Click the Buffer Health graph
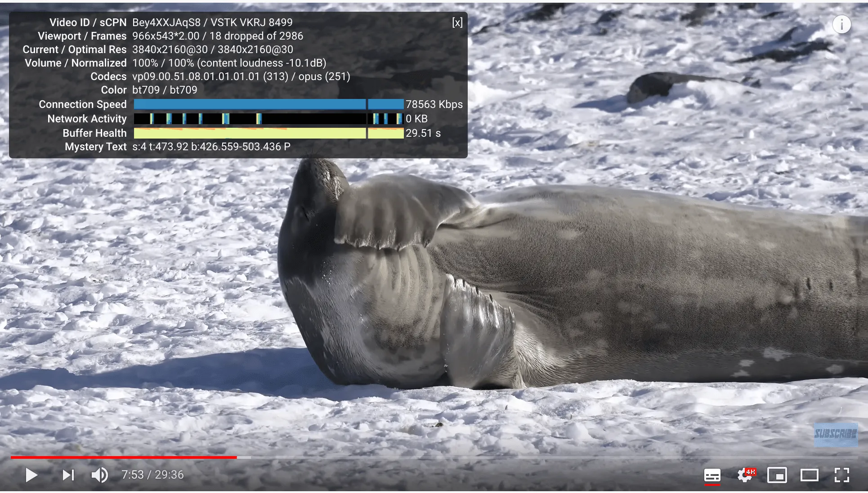 (268, 133)
